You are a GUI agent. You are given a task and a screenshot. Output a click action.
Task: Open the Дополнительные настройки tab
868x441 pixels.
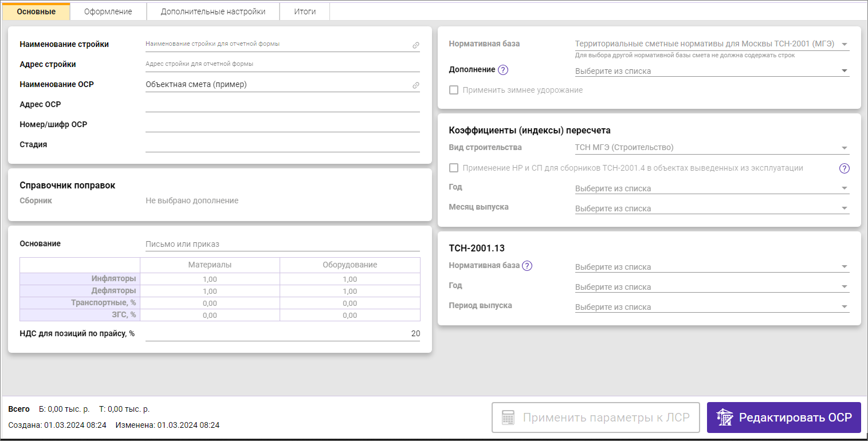tap(213, 11)
